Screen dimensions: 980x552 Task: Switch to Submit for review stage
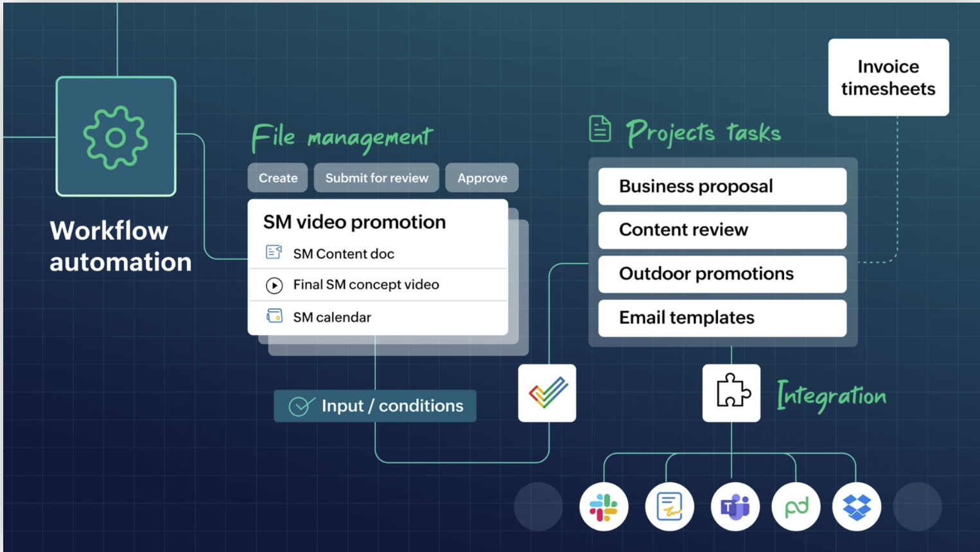376,178
